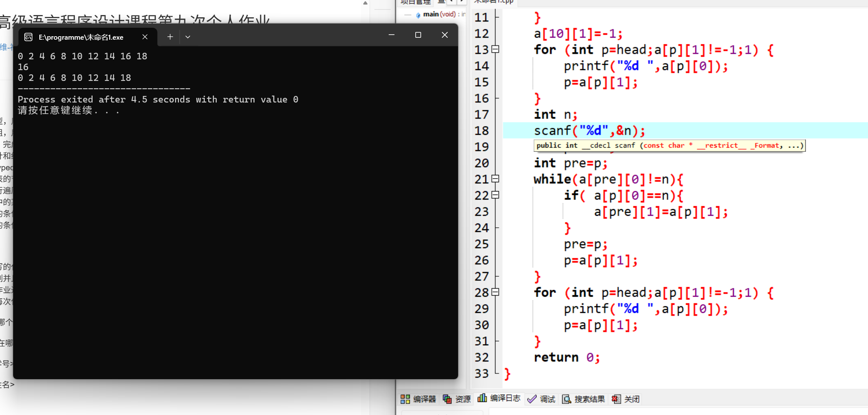Maximize the terminal window

coord(418,35)
